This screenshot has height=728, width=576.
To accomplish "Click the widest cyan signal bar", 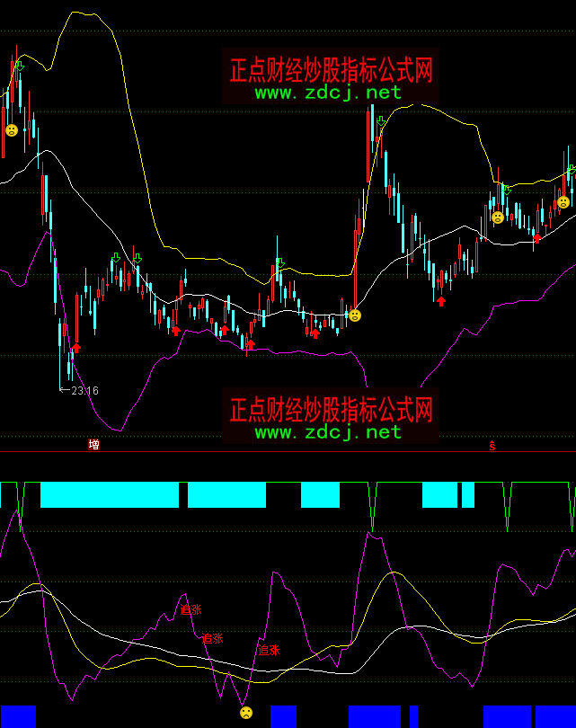I will click(x=110, y=495).
